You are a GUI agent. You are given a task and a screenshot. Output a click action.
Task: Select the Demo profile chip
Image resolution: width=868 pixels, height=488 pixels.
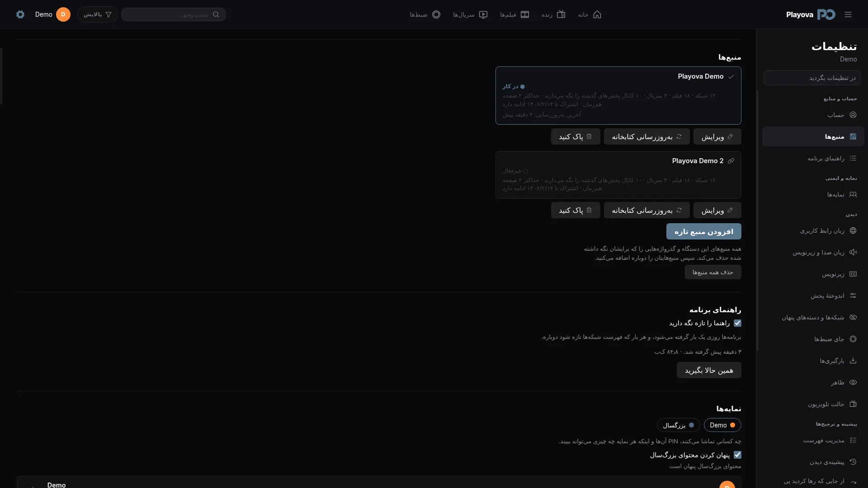click(x=722, y=425)
